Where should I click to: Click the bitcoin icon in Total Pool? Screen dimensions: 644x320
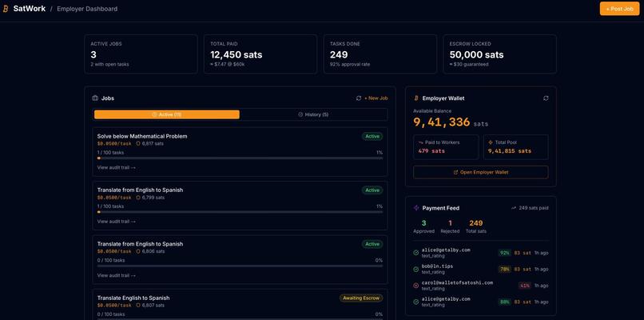point(491,142)
